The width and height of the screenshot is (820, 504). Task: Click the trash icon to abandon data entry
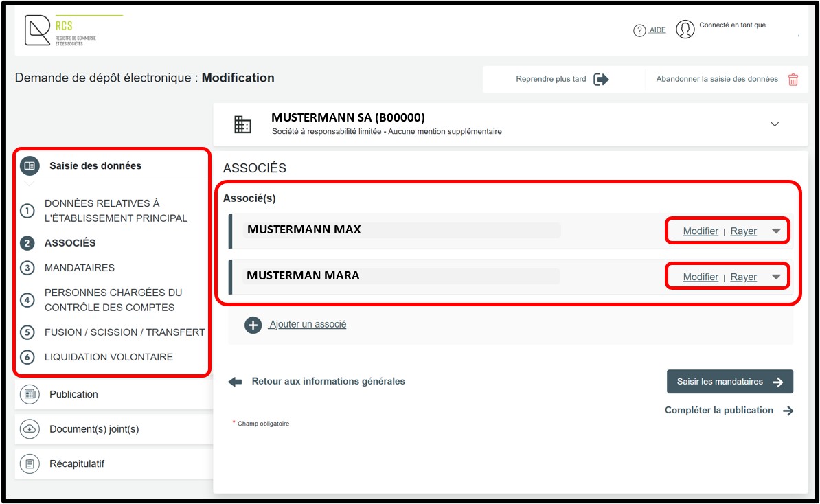click(793, 79)
